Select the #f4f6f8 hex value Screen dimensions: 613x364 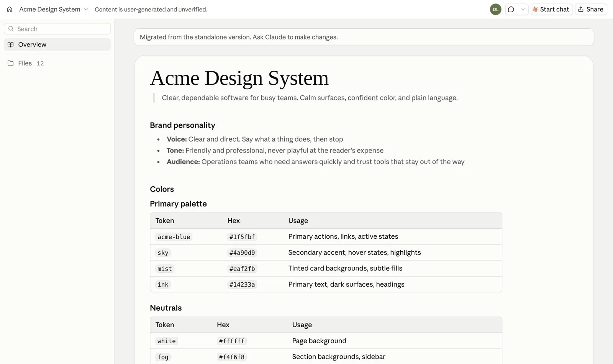pyautogui.click(x=231, y=357)
